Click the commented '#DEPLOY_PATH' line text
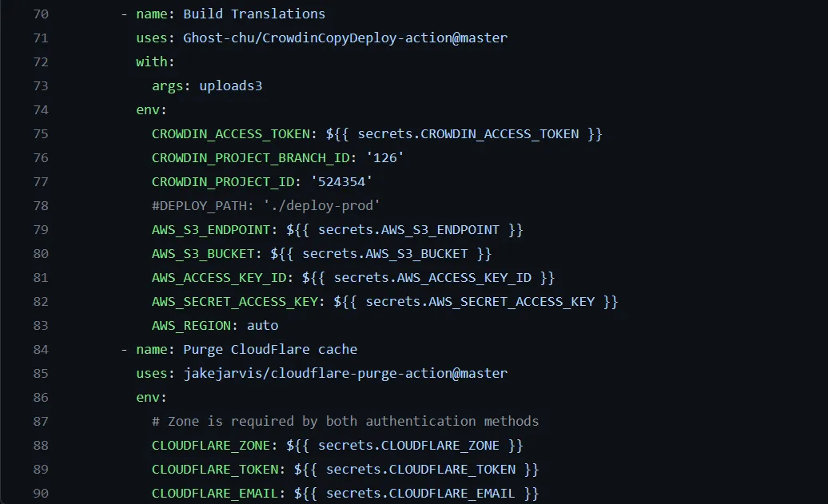This screenshot has height=504, width=828. pyautogui.click(x=265, y=205)
